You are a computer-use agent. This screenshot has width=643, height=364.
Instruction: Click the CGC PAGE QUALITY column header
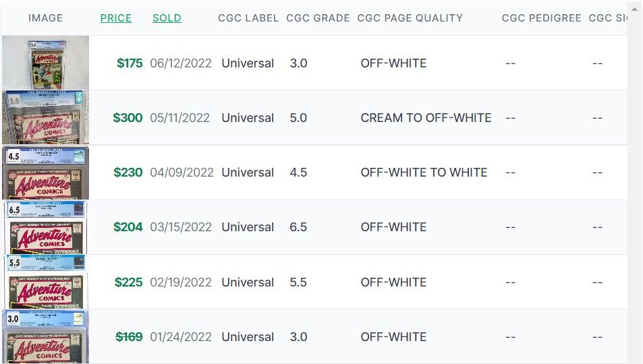(410, 18)
